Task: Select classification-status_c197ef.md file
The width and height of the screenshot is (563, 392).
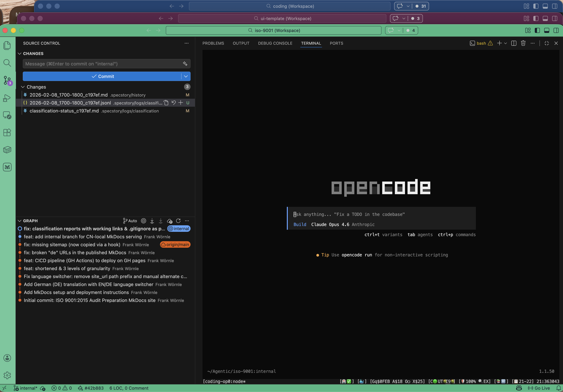Action: pyautogui.click(x=105, y=111)
